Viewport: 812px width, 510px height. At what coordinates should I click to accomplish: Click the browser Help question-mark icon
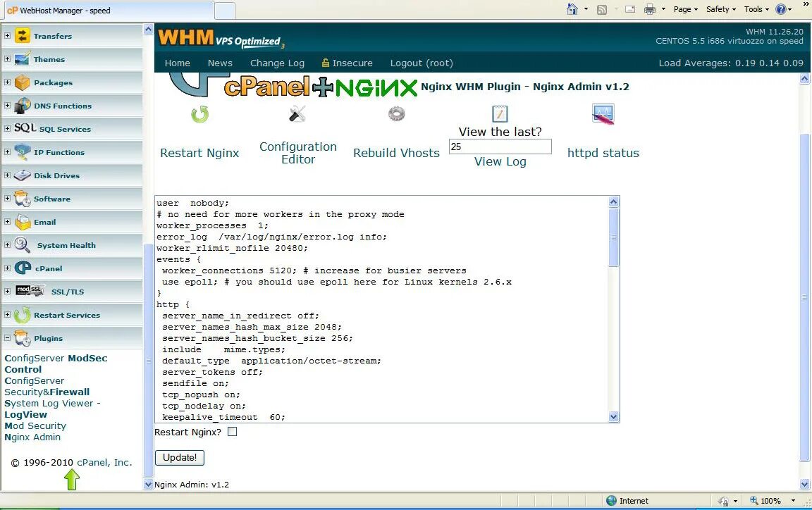pyautogui.click(x=781, y=8)
